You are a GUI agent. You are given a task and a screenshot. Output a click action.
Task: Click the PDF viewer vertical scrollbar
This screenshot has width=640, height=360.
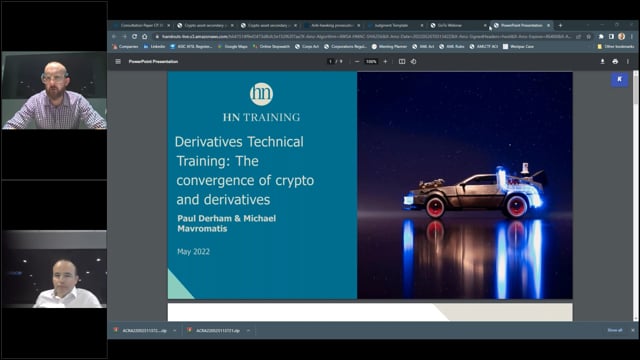636,195
